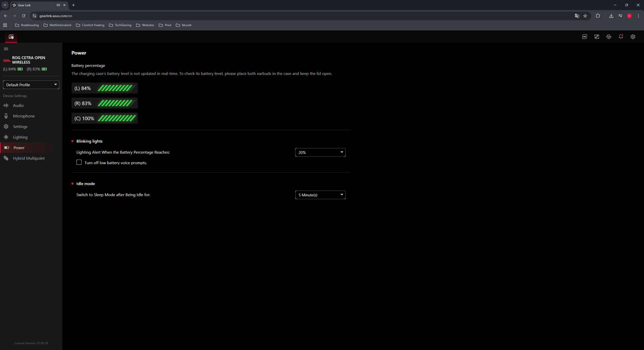Open the notifications bell icon
The width and height of the screenshot is (644, 350).
click(x=621, y=37)
